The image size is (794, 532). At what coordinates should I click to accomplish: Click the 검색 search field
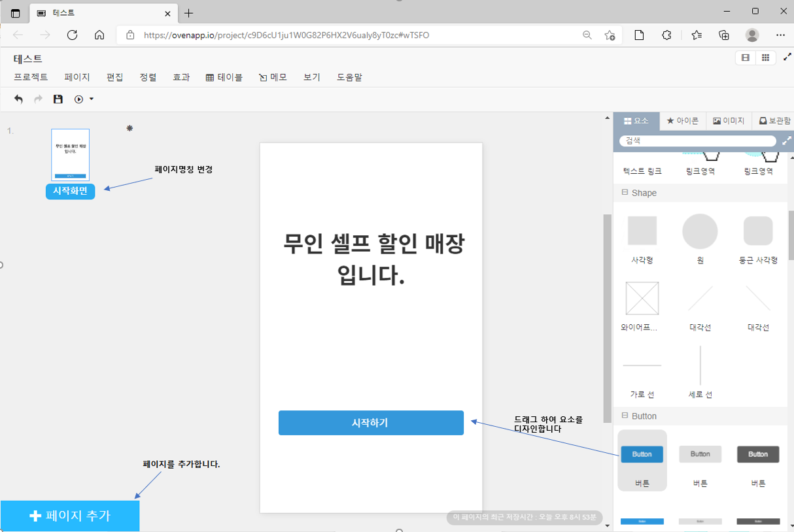tap(697, 141)
